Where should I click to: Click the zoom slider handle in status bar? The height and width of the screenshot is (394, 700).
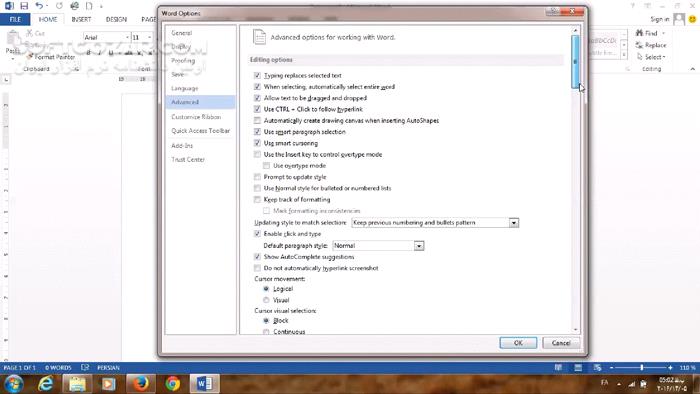[x=642, y=367]
